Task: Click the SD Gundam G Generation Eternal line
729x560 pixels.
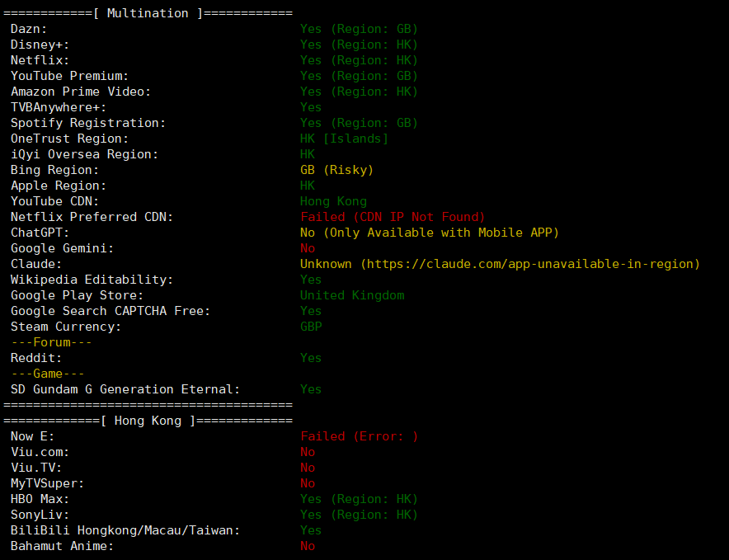Action: click(x=125, y=389)
